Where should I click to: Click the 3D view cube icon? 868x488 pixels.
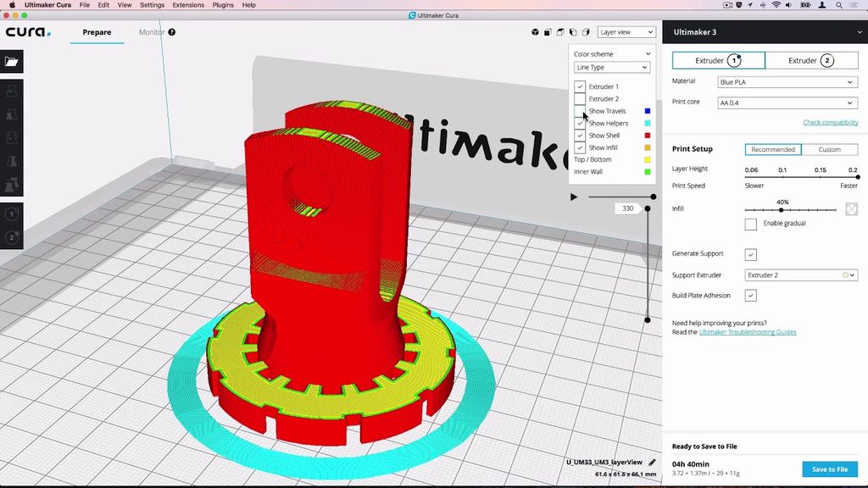tap(535, 32)
